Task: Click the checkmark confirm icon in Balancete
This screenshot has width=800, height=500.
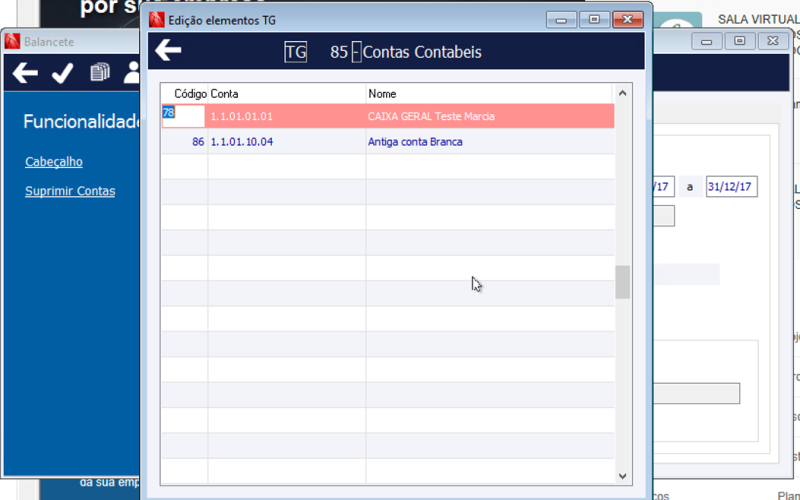Action: click(63, 73)
